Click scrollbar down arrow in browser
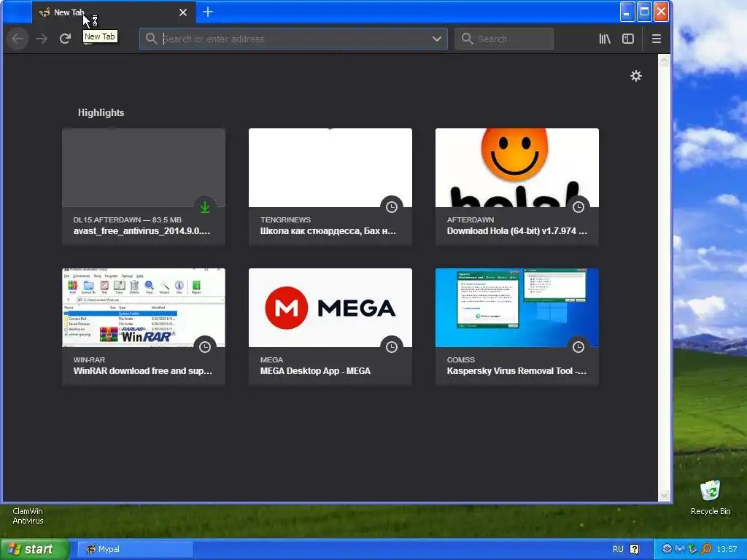Viewport: 747px width, 560px height. (664, 495)
